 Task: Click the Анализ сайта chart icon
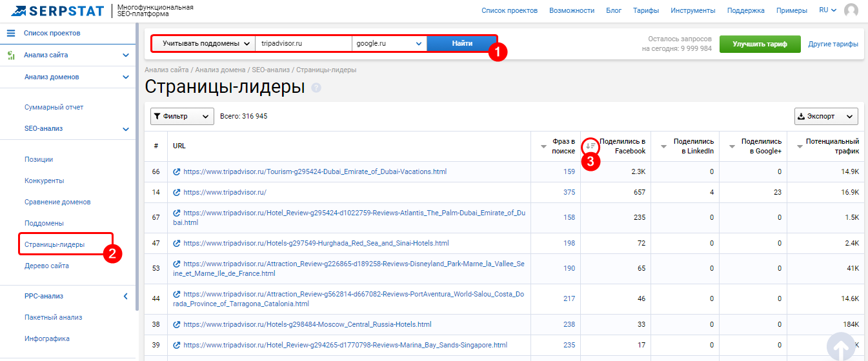[11, 55]
